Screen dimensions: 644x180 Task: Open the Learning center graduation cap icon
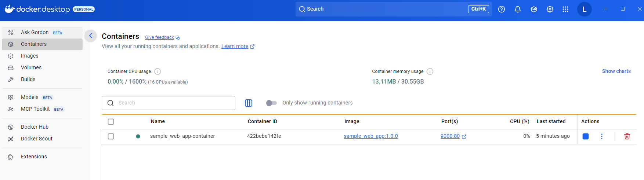coord(534,9)
